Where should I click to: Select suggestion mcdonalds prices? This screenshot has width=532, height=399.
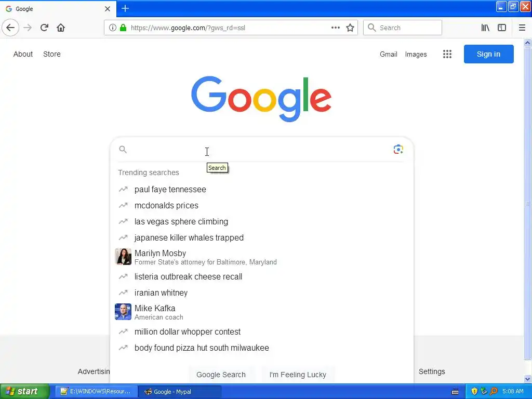click(262, 205)
